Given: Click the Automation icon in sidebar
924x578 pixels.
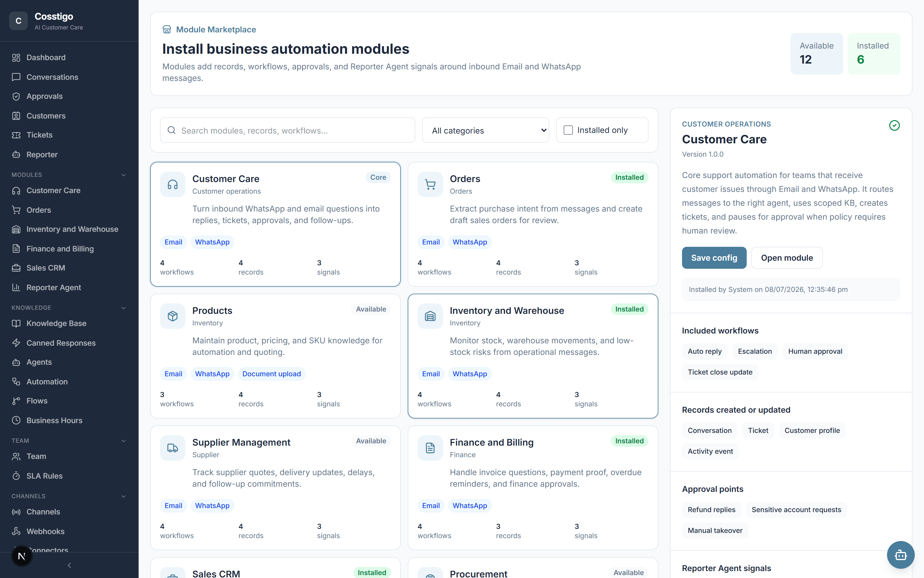Looking at the screenshot, I should 16,381.
